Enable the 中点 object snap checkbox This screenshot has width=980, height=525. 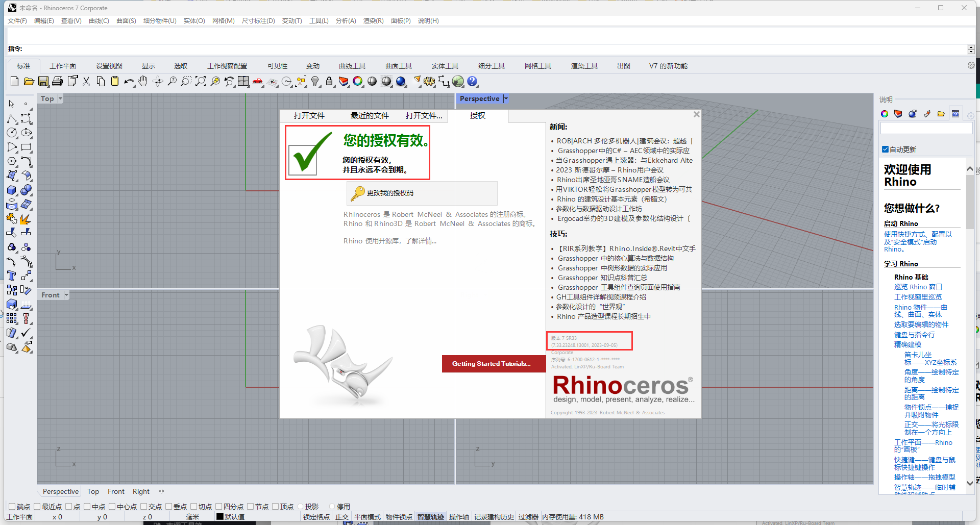pyautogui.click(x=87, y=507)
